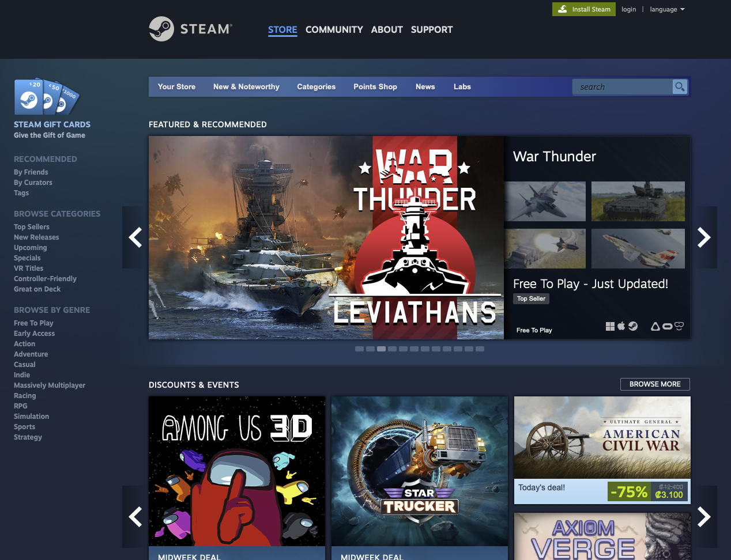Viewport: 731px width, 560px height.
Task: Open the Axiom Verge card
Action: tap(602, 536)
